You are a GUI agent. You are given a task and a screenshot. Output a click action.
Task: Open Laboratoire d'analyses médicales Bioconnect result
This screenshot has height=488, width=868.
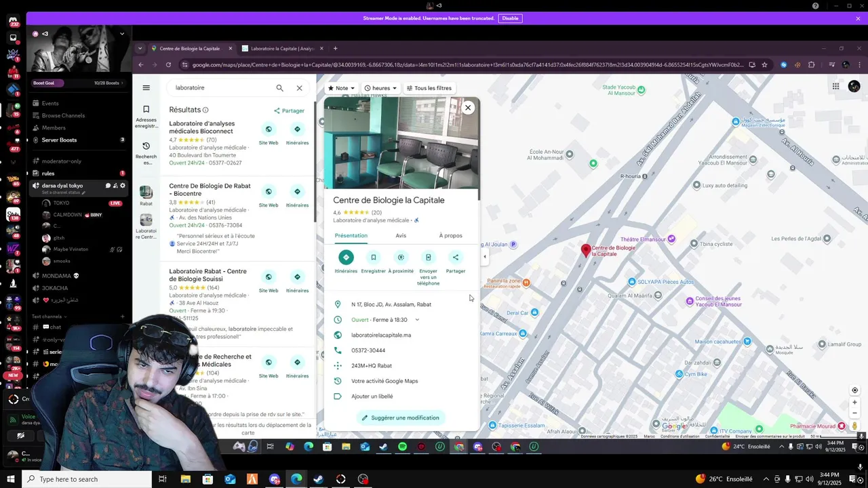coord(202,127)
